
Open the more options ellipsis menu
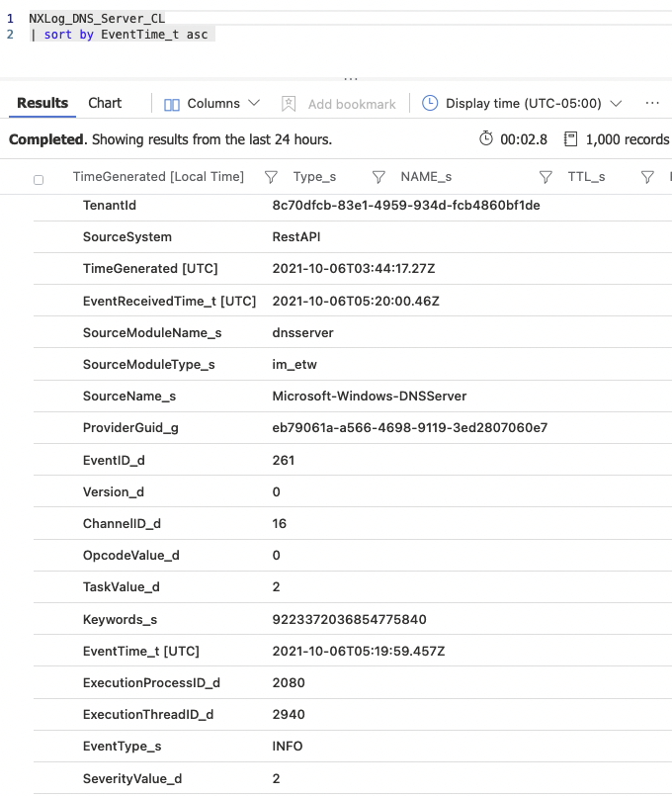[652, 103]
